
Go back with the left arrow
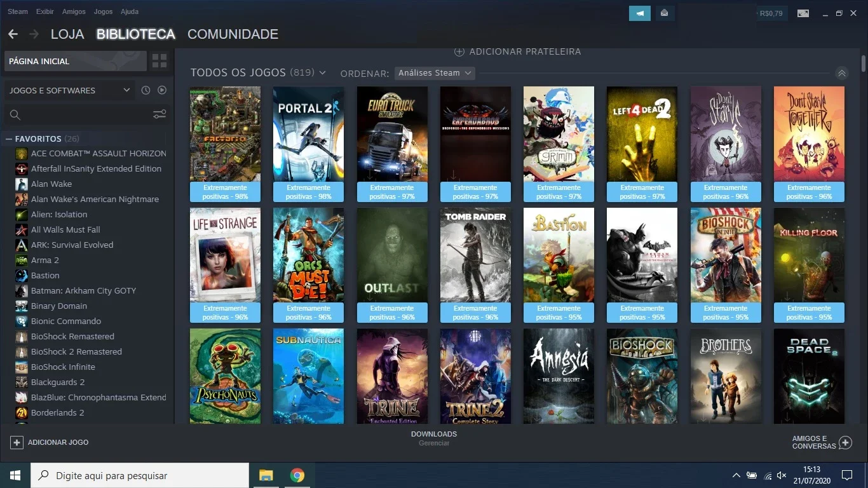click(13, 34)
